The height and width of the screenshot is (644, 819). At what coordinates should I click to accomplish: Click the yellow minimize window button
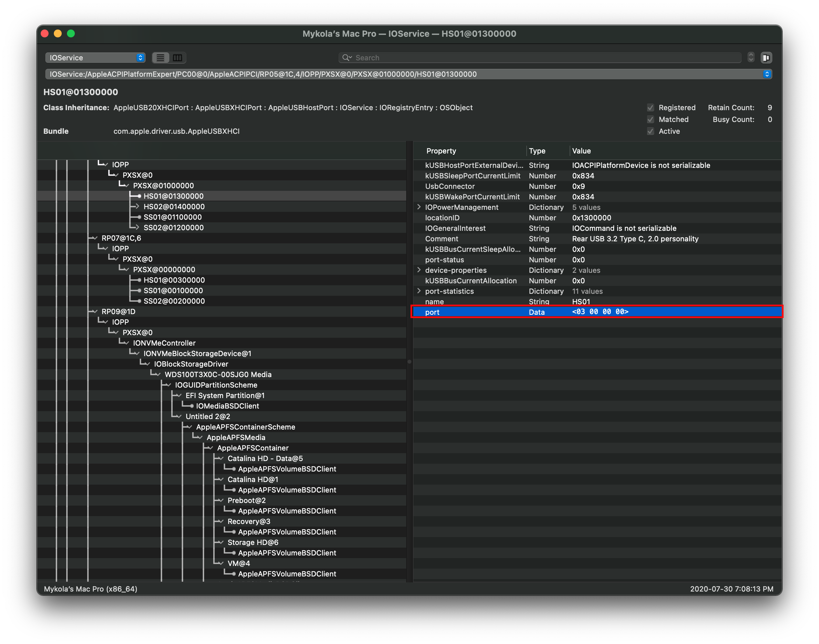click(58, 33)
